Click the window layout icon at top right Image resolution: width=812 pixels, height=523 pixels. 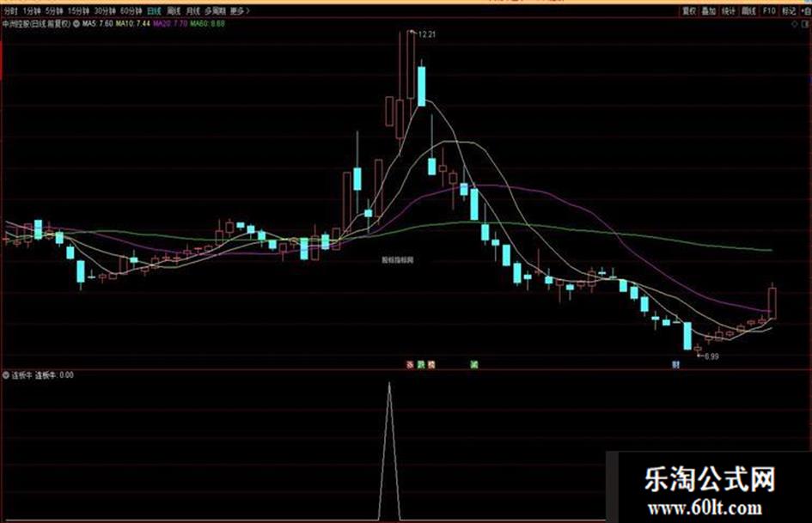[806, 24]
